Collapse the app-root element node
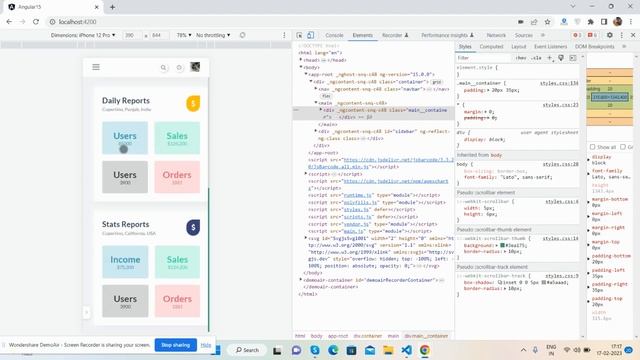The image size is (640, 360). pos(306,74)
